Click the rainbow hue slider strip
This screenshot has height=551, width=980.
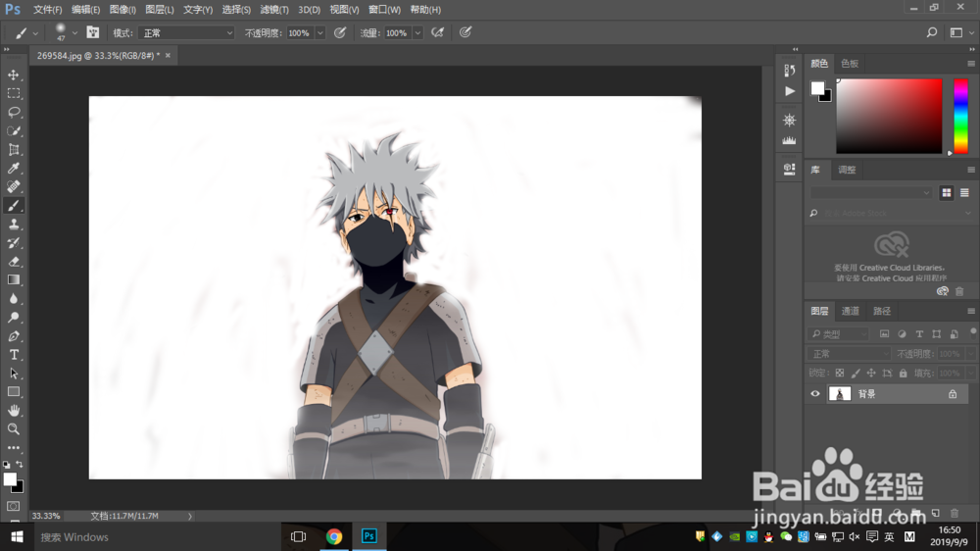pos(960,117)
